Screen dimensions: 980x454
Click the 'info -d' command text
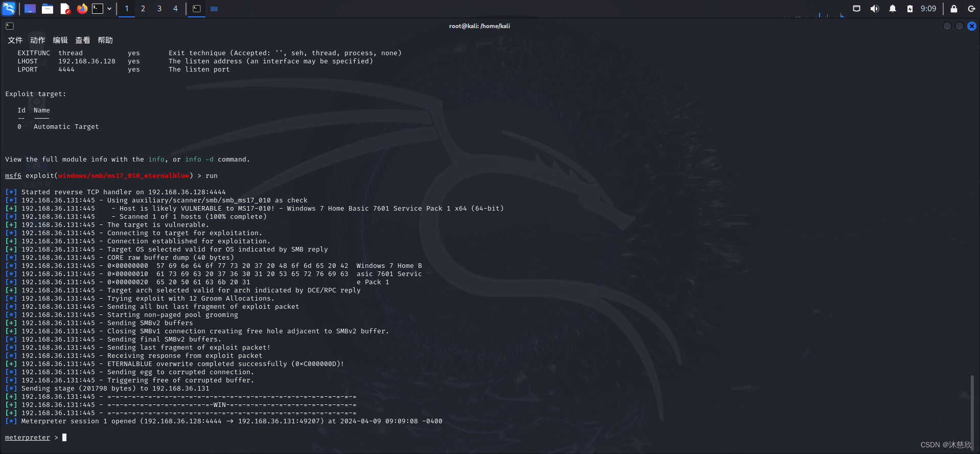click(199, 160)
